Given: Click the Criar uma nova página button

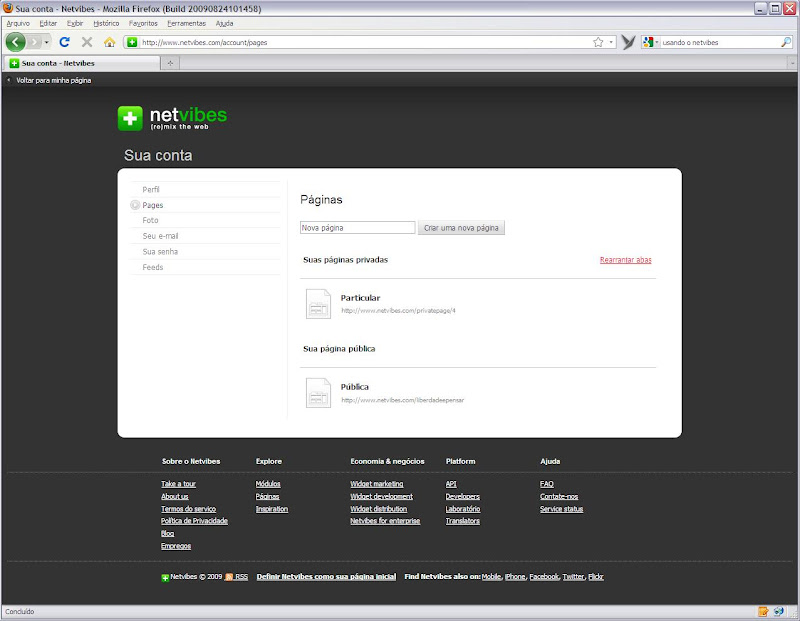Looking at the screenshot, I should pyautogui.click(x=461, y=228).
